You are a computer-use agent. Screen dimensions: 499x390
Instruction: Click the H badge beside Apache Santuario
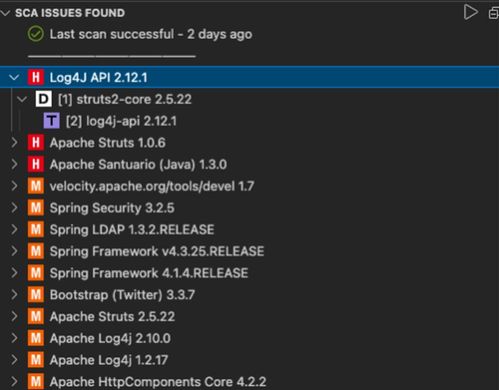point(36,164)
